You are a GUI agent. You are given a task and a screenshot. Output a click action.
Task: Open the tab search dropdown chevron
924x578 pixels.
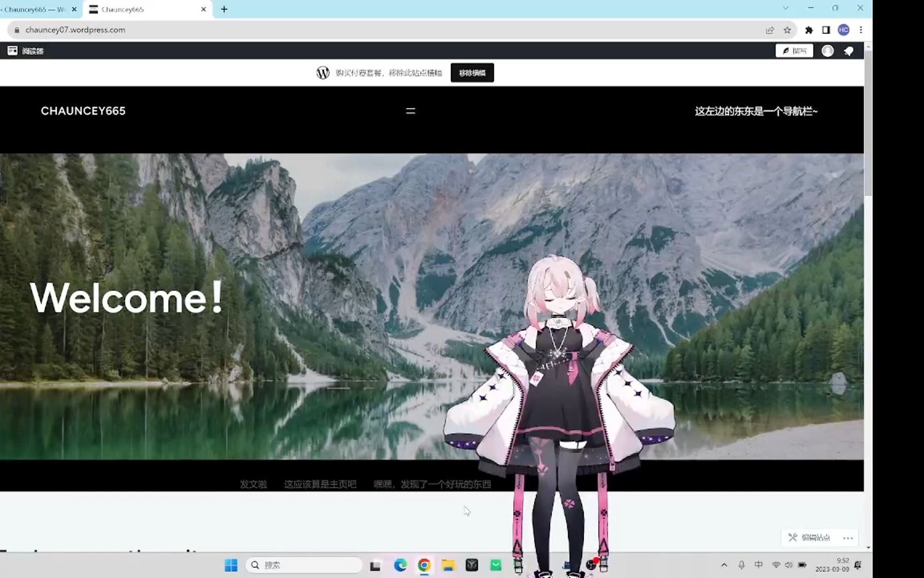786,8
